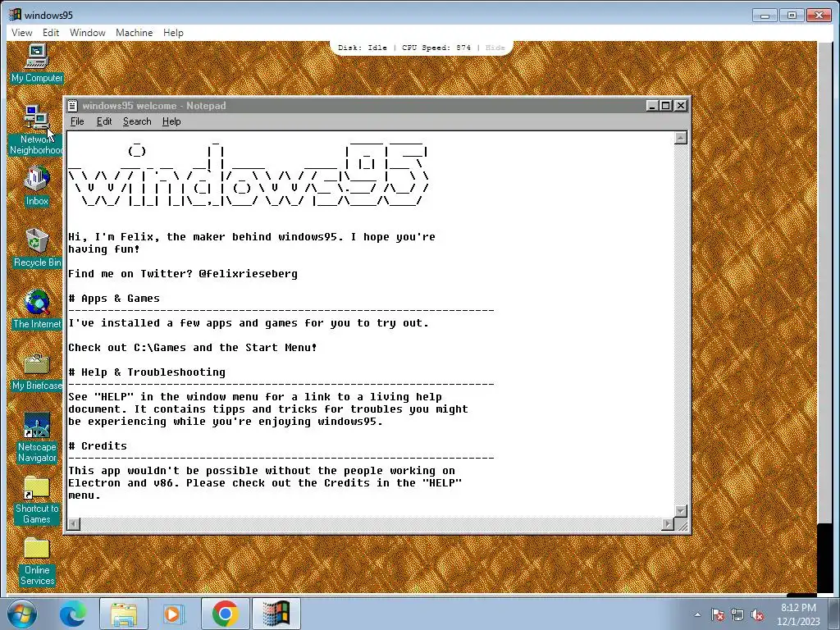Click the '# Credits' heading text
The image size is (840, 630).
(98, 446)
